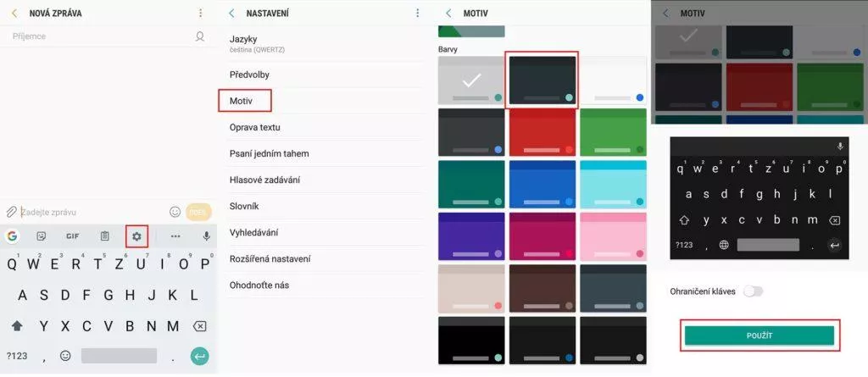Toggle the Ohraničení kláves switch
This screenshot has width=868, height=377.
pyautogui.click(x=753, y=291)
